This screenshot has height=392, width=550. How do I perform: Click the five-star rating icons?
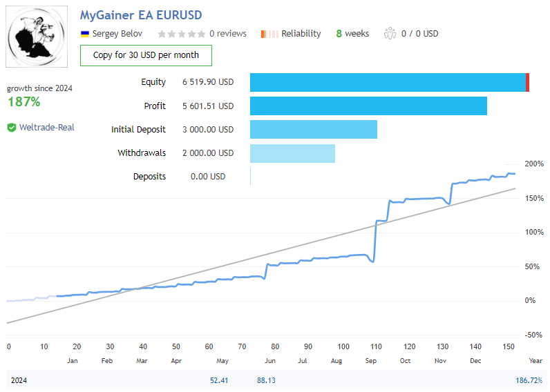181,34
